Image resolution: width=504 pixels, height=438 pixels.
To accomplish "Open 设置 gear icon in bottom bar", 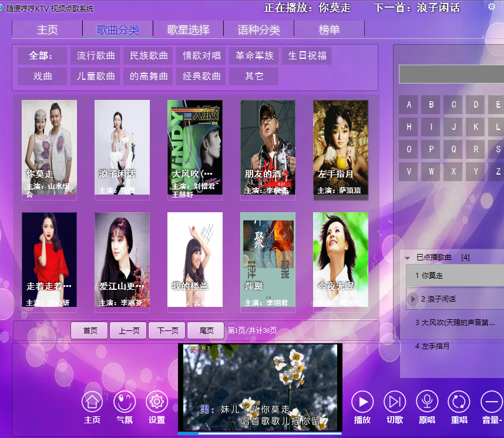I will [x=156, y=402].
